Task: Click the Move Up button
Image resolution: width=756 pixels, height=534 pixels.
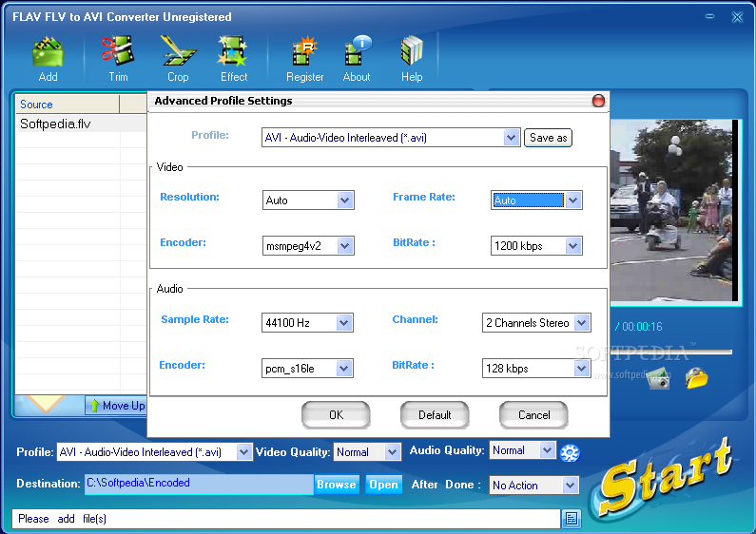Action: (116, 406)
